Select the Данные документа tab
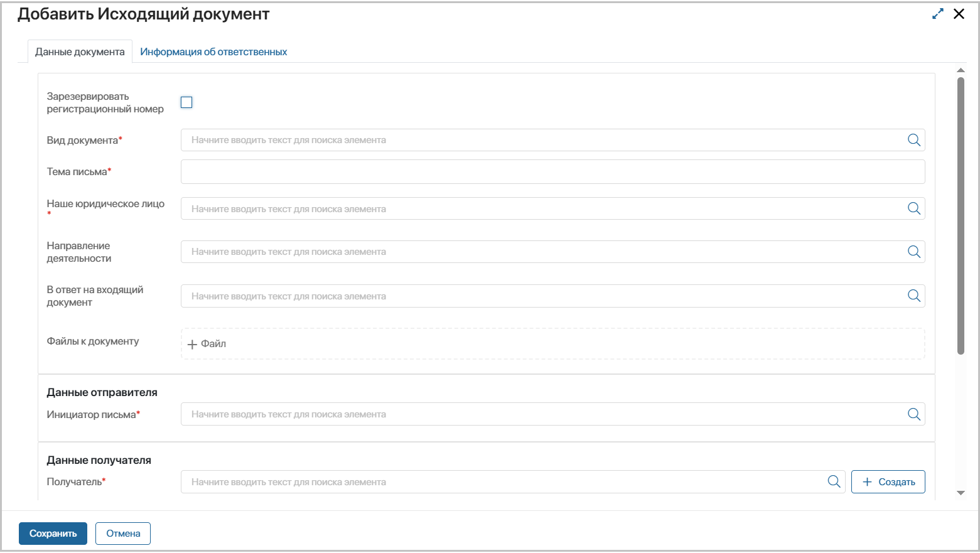Viewport: 980px width, 553px height. click(x=80, y=51)
